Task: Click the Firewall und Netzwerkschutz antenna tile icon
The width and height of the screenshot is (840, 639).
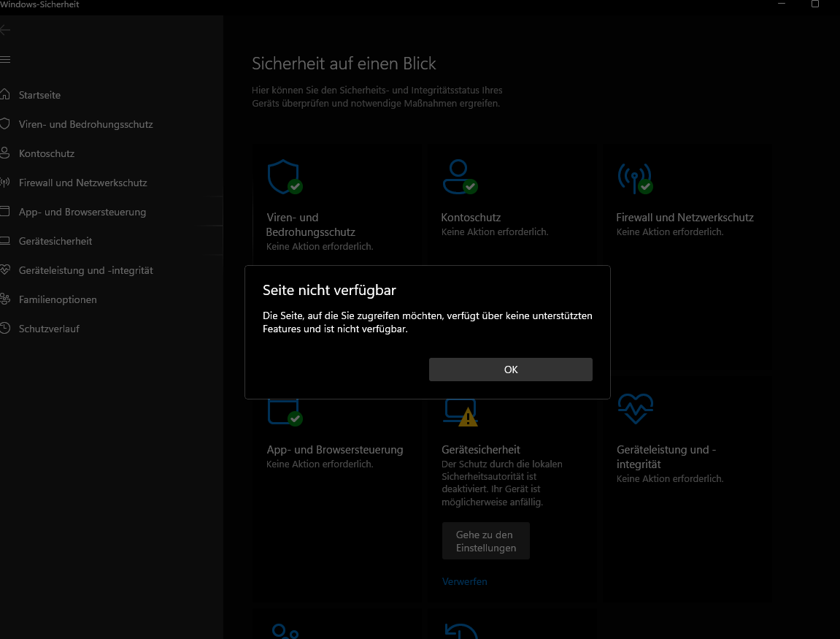Action: point(633,177)
